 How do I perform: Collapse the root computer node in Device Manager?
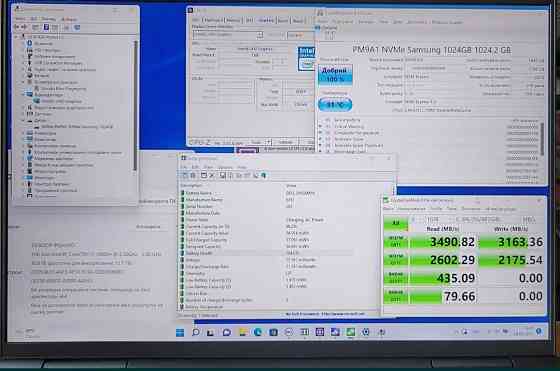16,37
